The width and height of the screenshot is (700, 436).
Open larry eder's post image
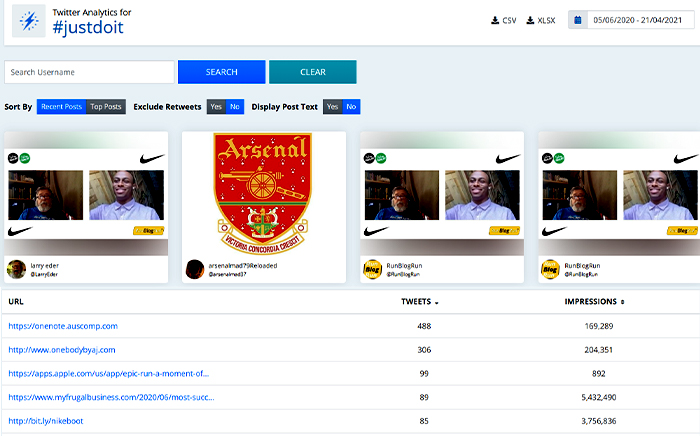pos(86,193)
